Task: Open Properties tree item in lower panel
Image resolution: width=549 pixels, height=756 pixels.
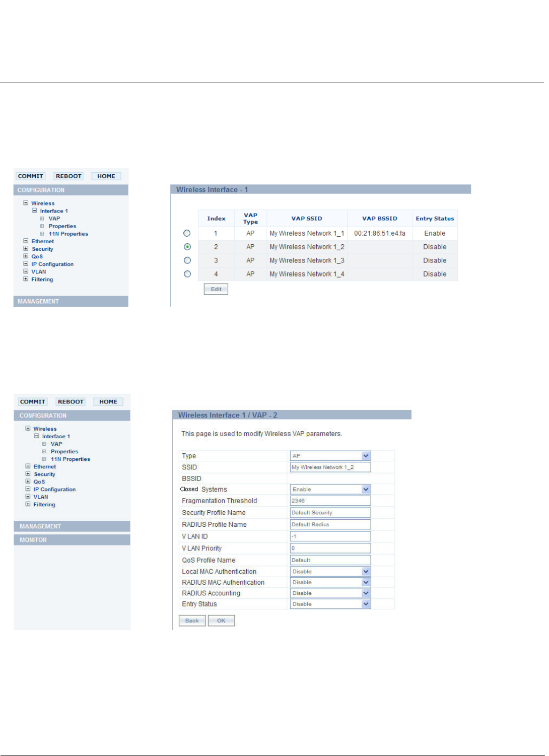Action: coord(64,451)
